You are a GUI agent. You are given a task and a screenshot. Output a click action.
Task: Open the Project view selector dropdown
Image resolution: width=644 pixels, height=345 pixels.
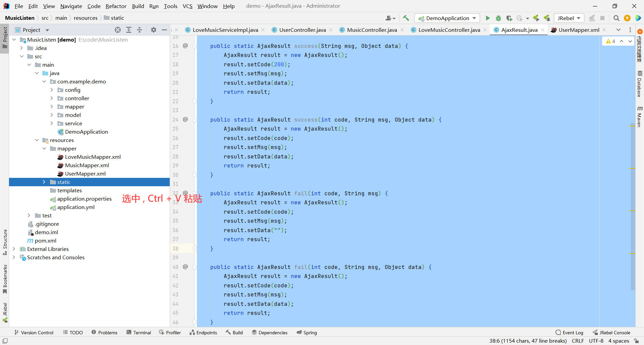[x=32, y=30]
